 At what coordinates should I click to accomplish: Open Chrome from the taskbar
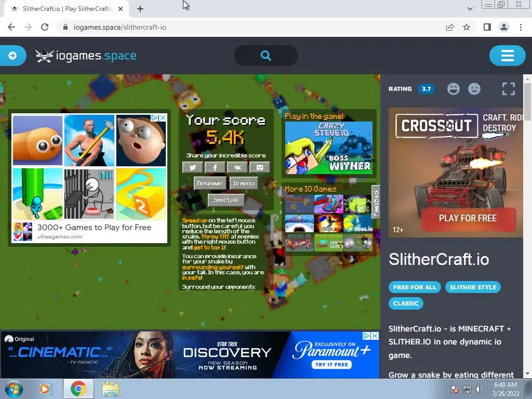(78, 389)
